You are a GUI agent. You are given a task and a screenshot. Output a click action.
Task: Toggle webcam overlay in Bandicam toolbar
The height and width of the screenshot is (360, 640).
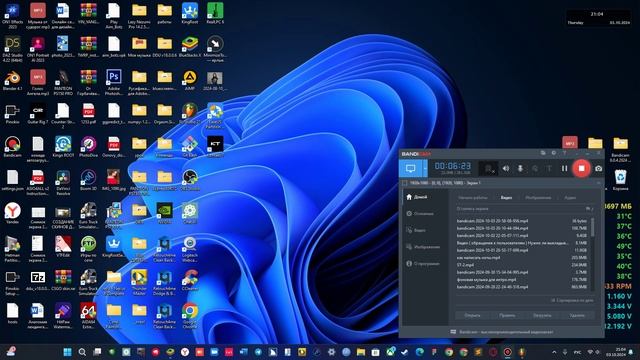click(488, 169)
